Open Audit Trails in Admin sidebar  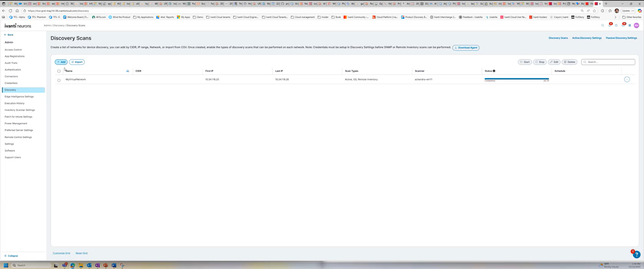[x=11, y=63]
